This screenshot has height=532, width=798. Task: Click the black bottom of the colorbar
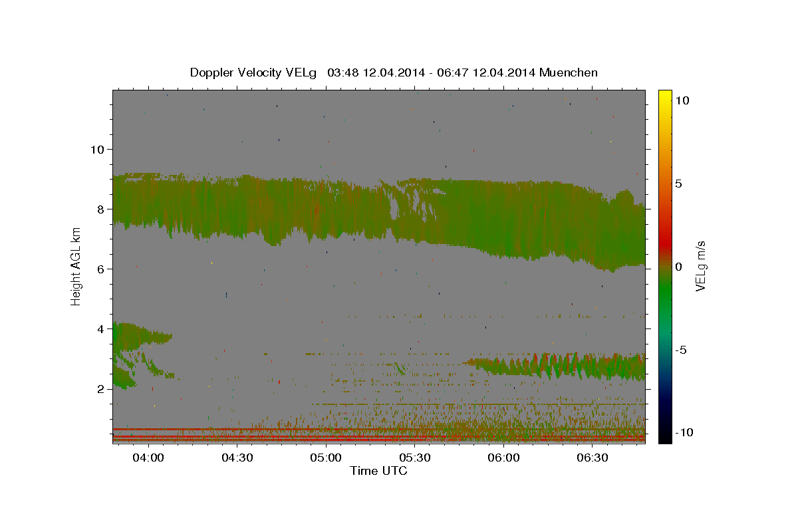(x=664, y=436)
